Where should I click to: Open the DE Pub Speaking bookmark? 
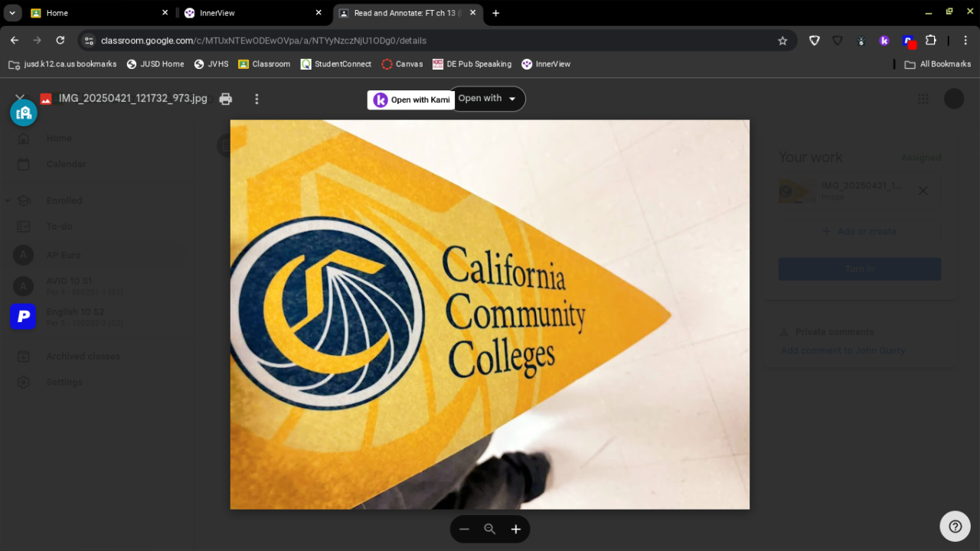[472, 64]
